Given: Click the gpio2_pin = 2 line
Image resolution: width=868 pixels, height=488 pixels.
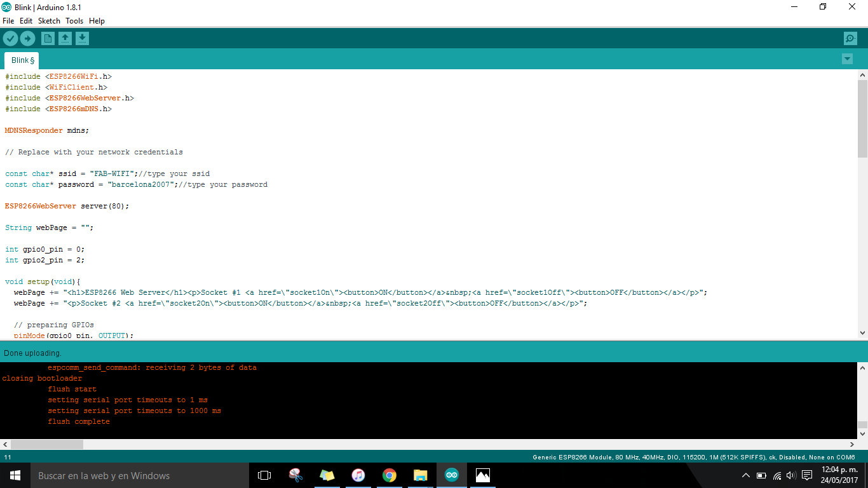Looking at the screenshot, I should (44, 260).
